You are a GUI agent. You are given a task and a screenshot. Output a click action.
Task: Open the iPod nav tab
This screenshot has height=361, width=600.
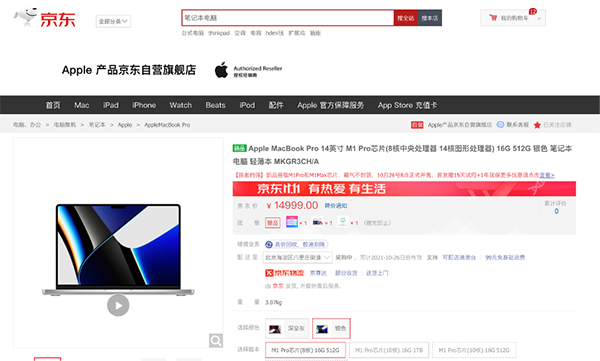pyautogui.click(x=247, y=105)
